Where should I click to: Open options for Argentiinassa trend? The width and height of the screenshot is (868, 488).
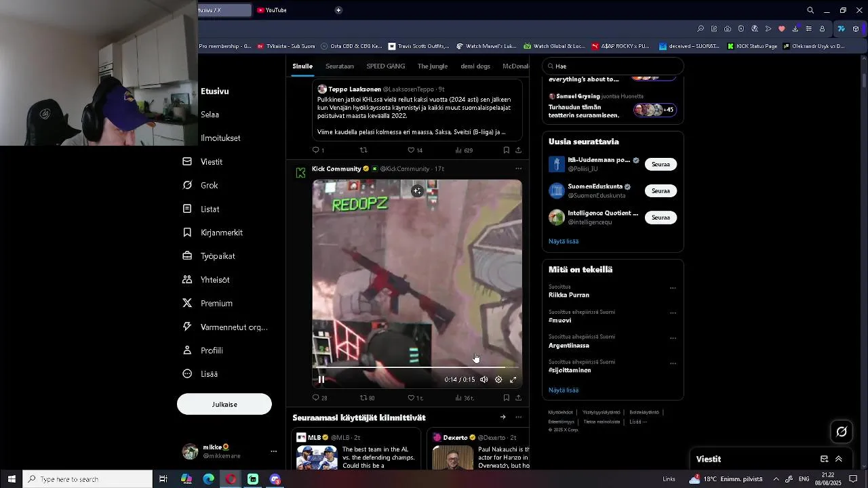(x=673, y=338)
